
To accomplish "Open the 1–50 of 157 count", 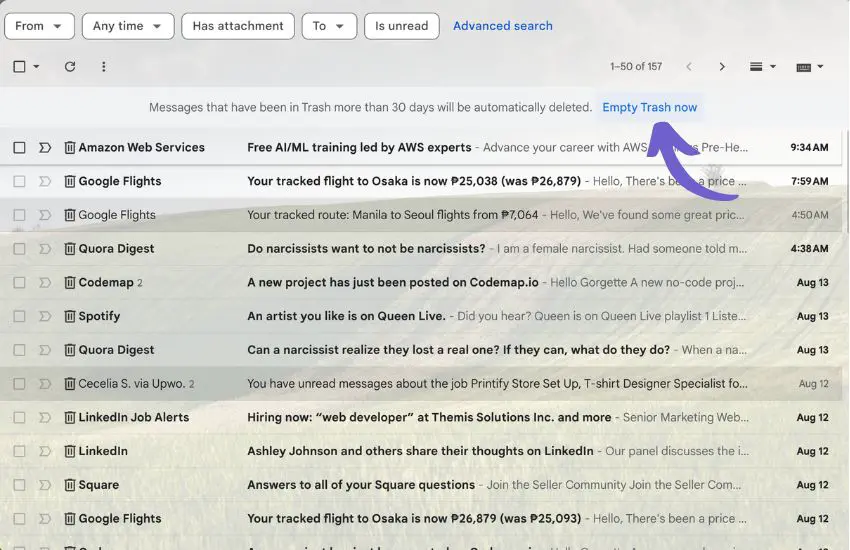I will pos(636,67).
